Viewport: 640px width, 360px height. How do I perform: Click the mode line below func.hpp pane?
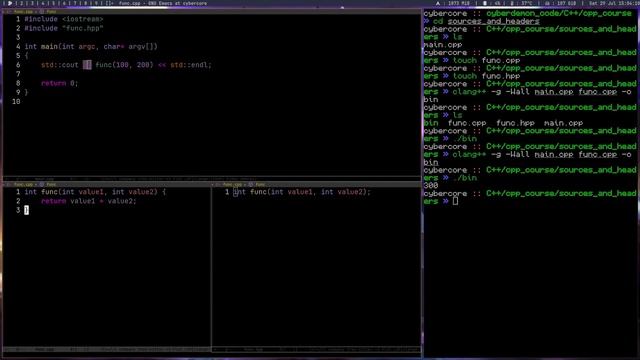click(316, 350)
